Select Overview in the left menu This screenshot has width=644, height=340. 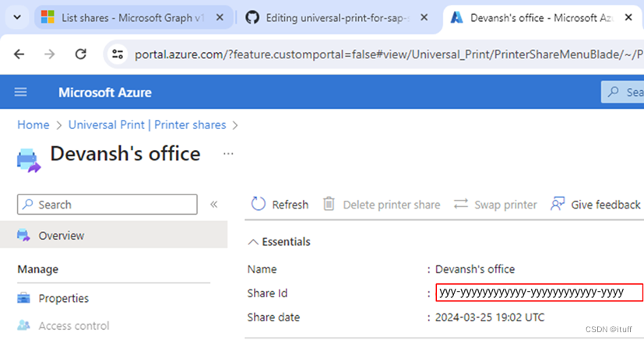pyautogui.click(x=114, y=235)
